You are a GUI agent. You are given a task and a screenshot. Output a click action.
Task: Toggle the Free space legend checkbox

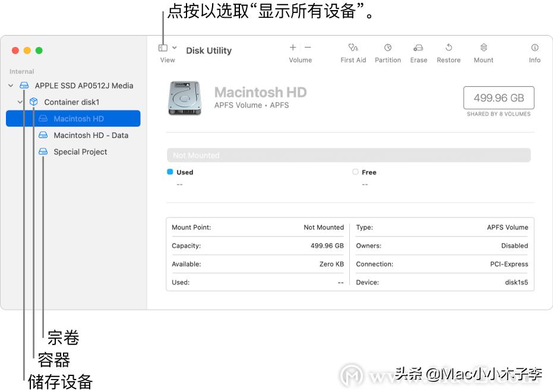(x=355, y=172)
